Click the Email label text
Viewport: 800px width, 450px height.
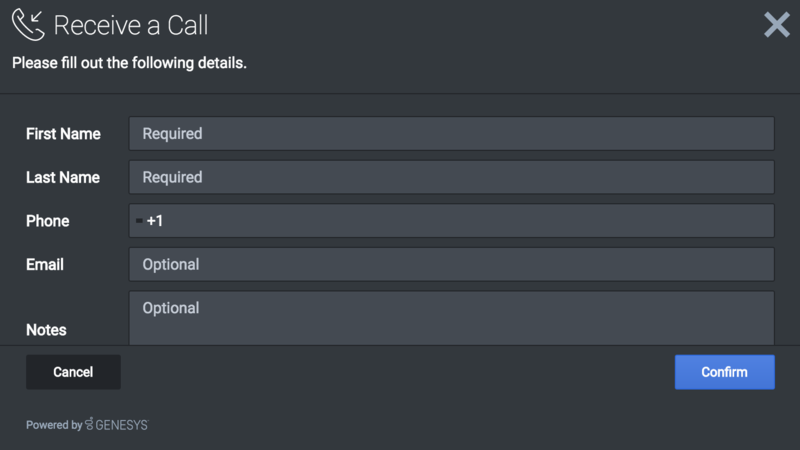point(45,265)
